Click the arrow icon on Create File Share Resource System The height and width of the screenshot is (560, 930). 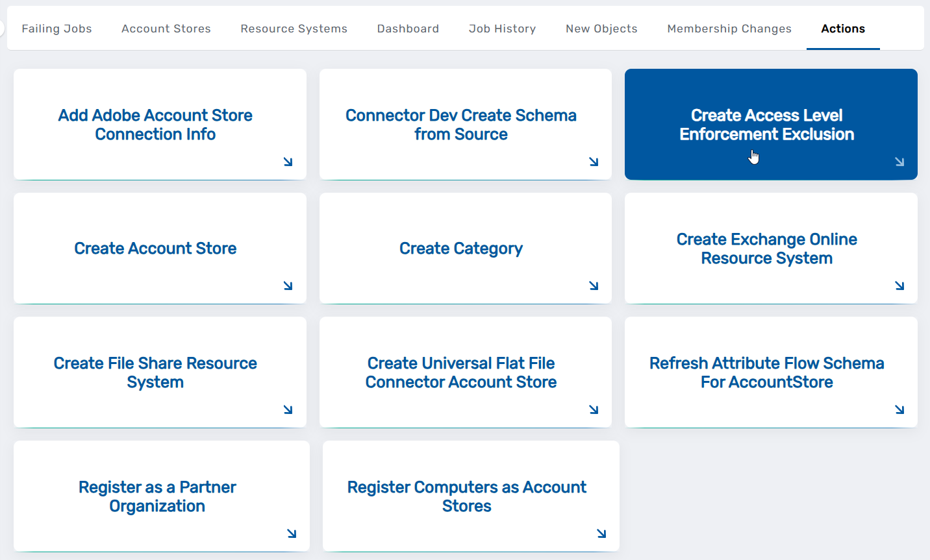pos(288,409)
